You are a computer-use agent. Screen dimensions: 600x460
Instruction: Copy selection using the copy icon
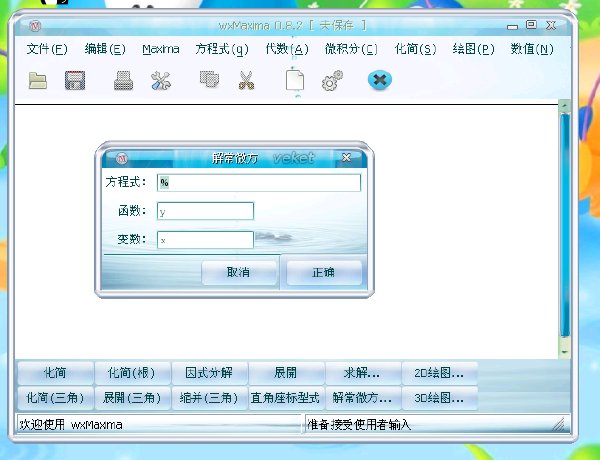coord(209,80)
